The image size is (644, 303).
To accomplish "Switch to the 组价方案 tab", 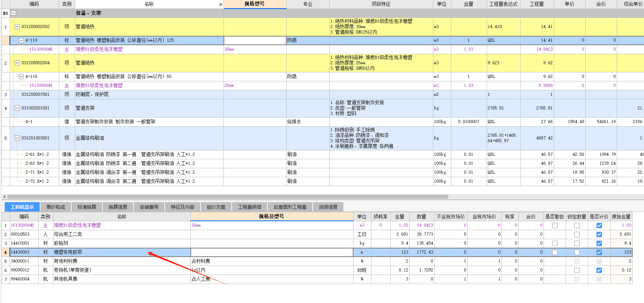I will pyautogui.click(x=216, y=207).
